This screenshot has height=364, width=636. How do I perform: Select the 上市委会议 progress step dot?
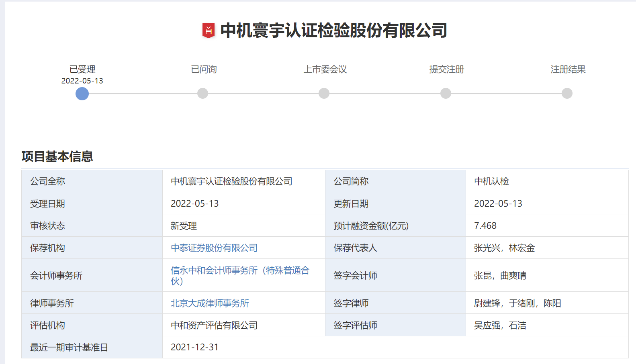click(324, 94)
